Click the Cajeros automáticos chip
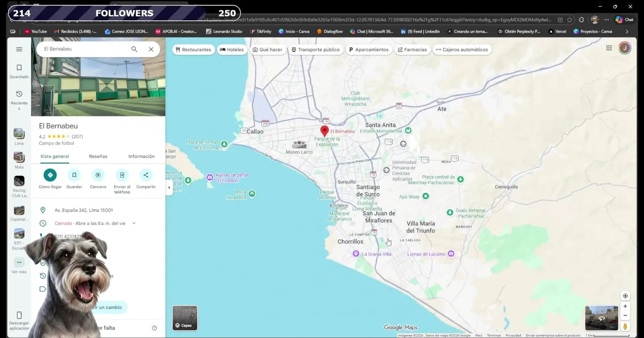 pyautogui.click(x=462, y=49)
